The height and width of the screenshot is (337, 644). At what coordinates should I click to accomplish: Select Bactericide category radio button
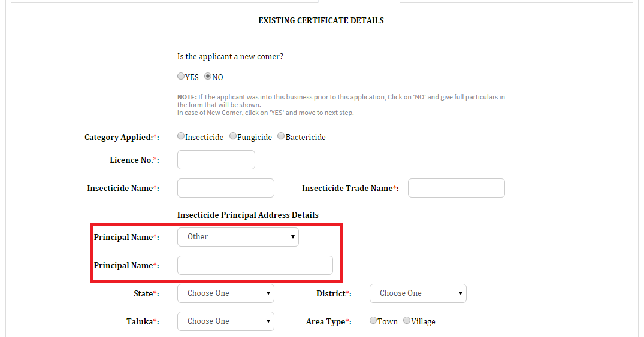tap(281, 136)
